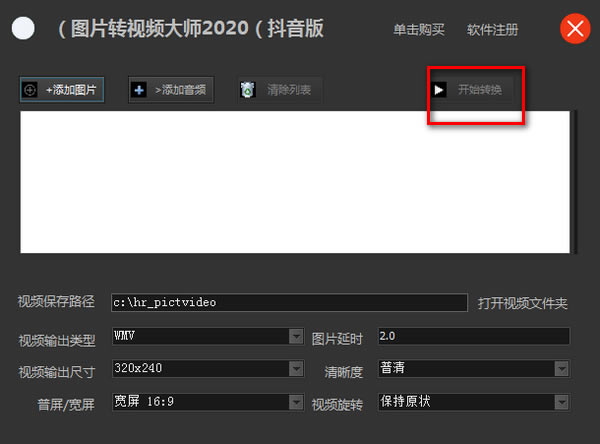
Task: Click the 视频输出类型 label
Action: click(x=57, y=340)
